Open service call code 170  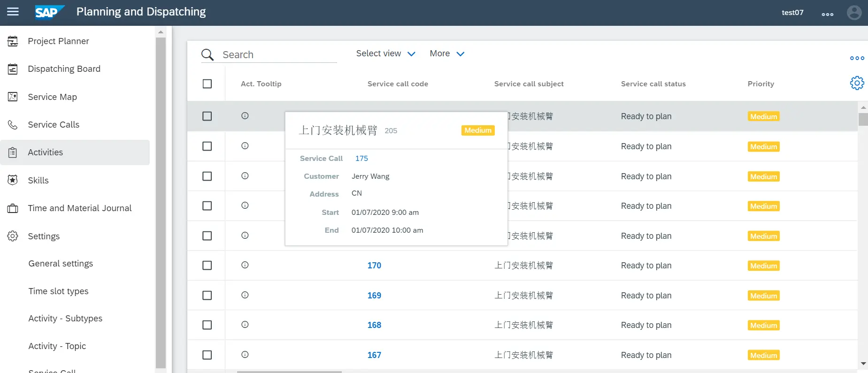374,266
